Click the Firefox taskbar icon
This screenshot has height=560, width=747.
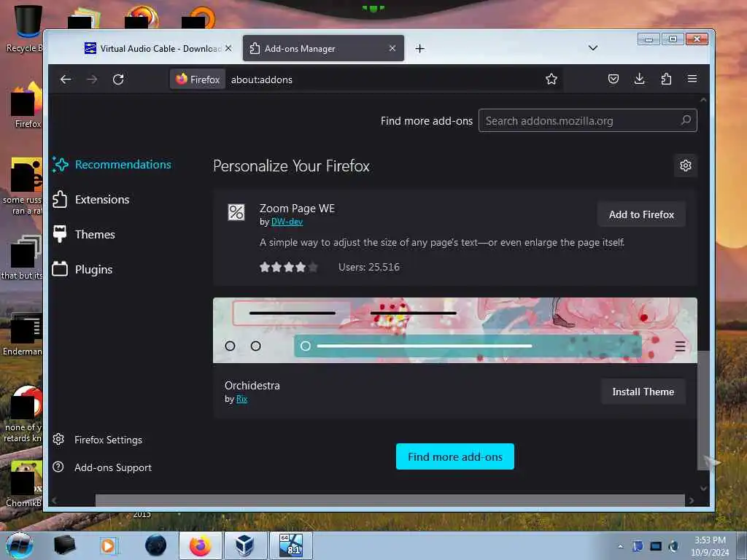click(x=201, y=545)
